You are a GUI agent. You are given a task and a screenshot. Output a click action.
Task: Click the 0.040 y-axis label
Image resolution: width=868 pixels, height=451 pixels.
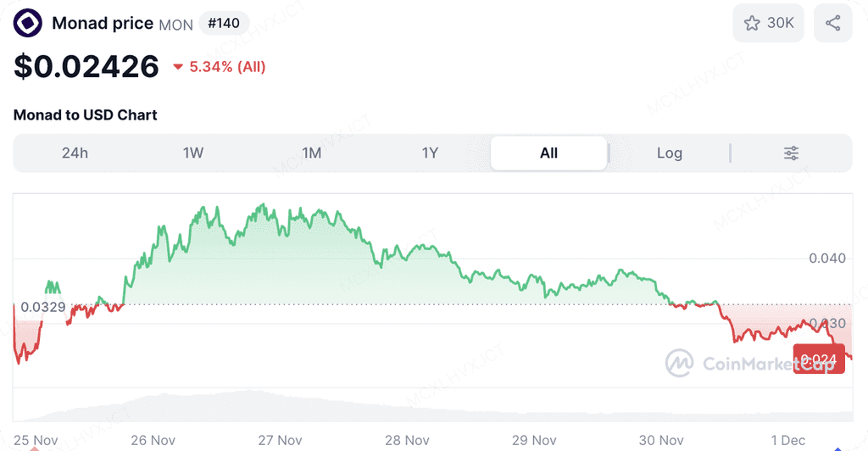click(x=827, y=259)
